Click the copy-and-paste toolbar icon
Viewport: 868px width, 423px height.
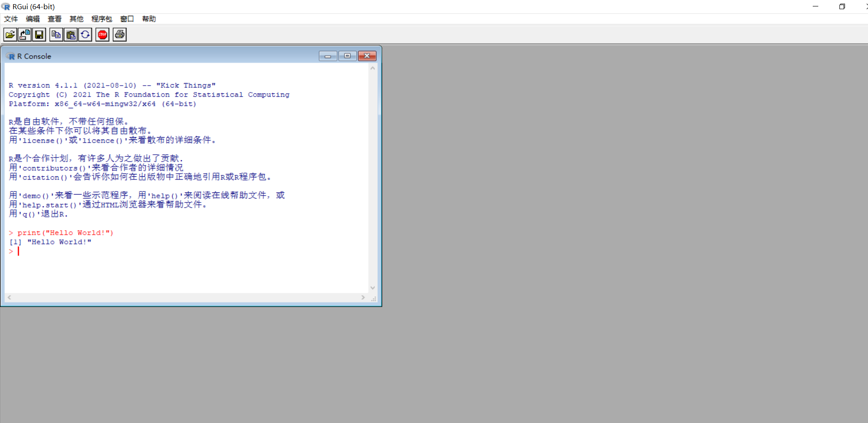click(85, 34)
